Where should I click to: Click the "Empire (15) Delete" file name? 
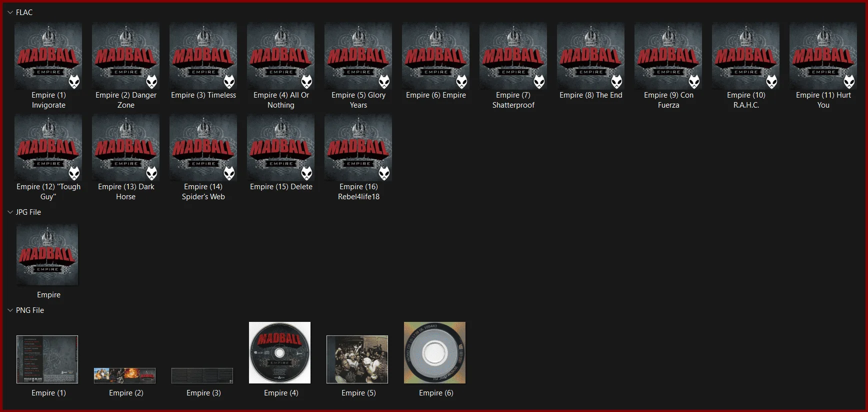281,187
